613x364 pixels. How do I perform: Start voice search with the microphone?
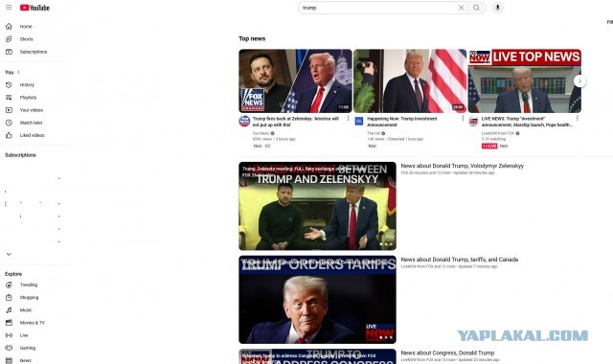(498, 8)
